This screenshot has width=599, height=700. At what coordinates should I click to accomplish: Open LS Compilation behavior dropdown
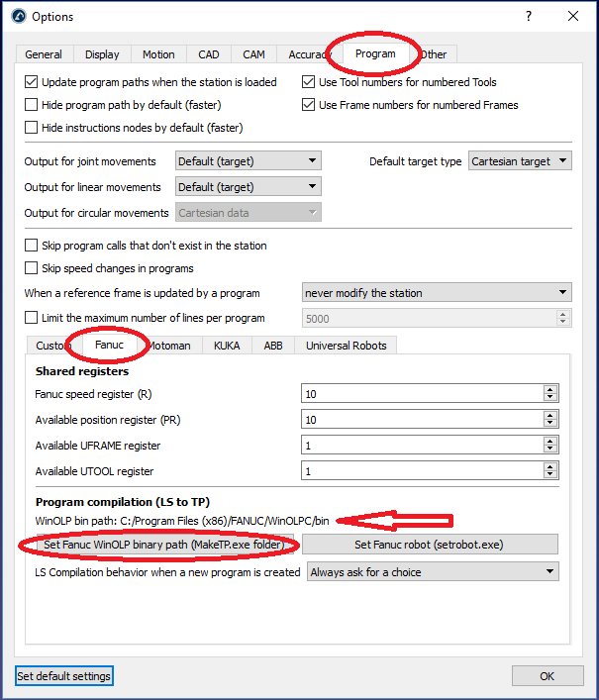point(433,572)
